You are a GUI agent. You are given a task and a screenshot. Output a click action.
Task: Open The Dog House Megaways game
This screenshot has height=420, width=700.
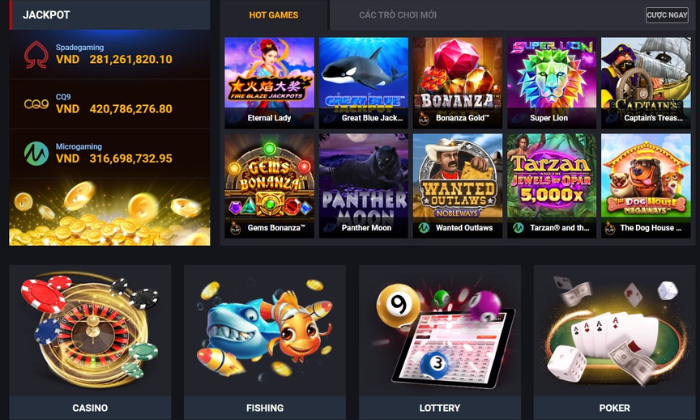click(646, 186)
